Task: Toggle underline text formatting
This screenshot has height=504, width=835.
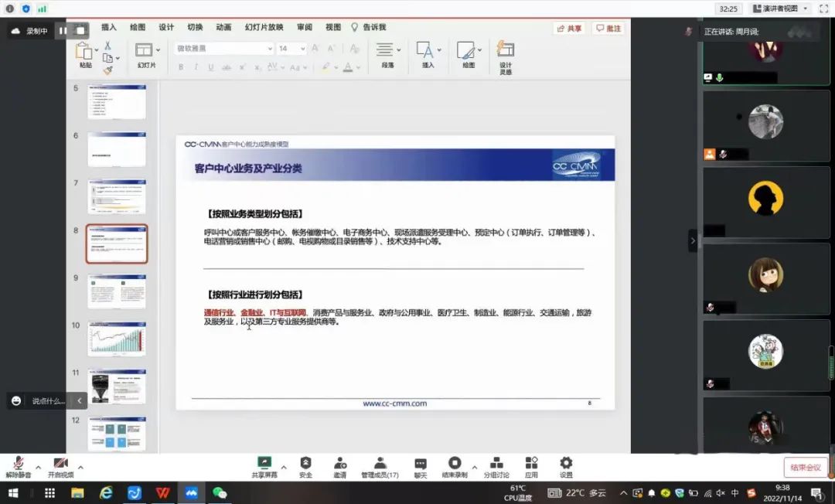Action: click(211, 67)
